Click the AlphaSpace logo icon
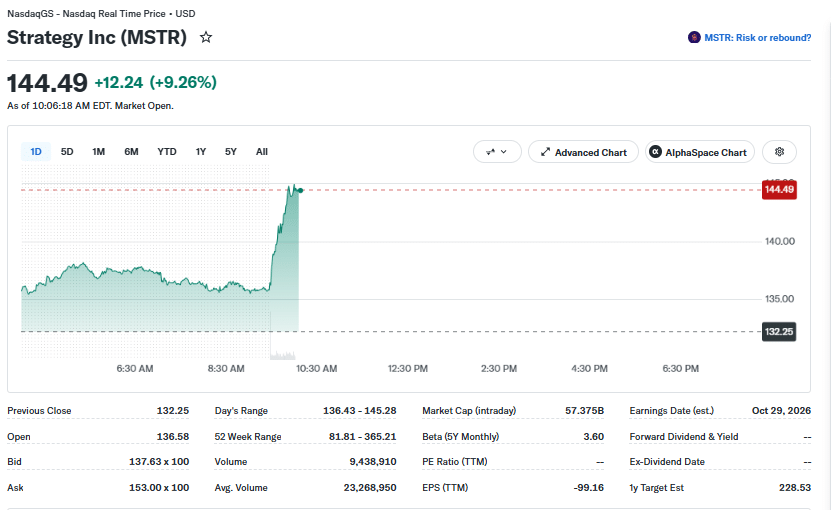Screen dimensions: 831x510 coord(656,152)
